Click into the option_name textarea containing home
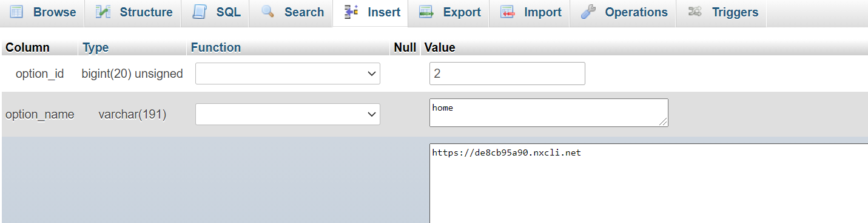This screenshot has height=223, width=868. click(x=549, y=113)
